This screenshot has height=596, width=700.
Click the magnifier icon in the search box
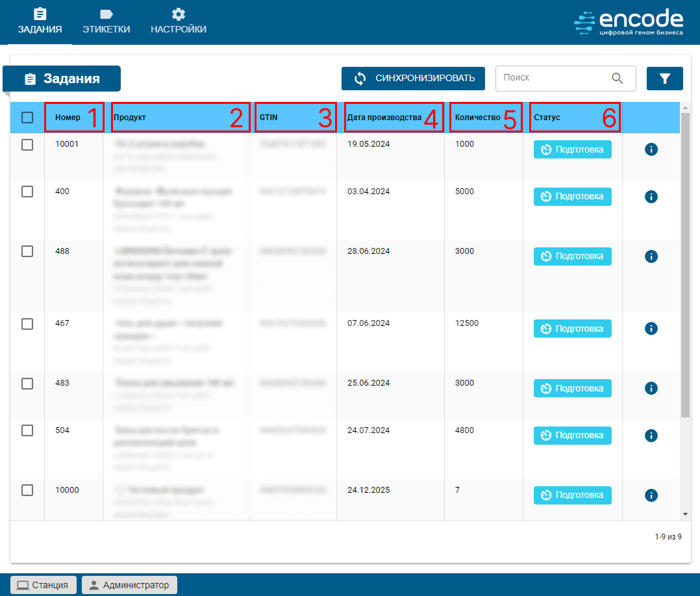pos(618,78)
